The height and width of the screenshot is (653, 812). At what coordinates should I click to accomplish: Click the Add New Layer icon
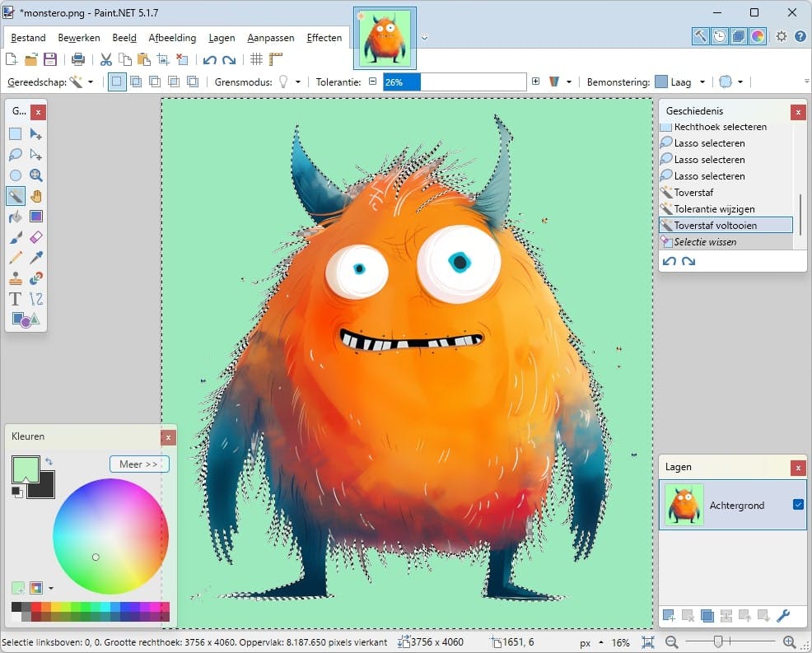pos(669,615)
